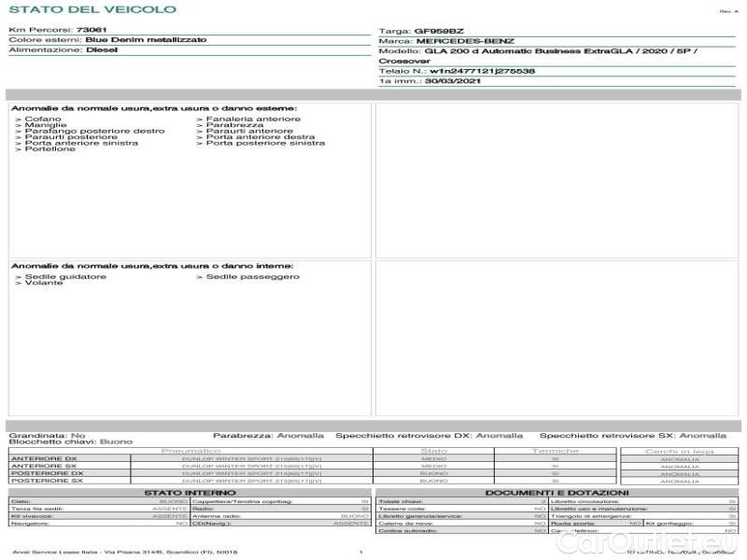The width and height of the screenshot is (747, 560).
Task: Select "Cofano" in the exterior anomalies list
Action: pos(43,119)
